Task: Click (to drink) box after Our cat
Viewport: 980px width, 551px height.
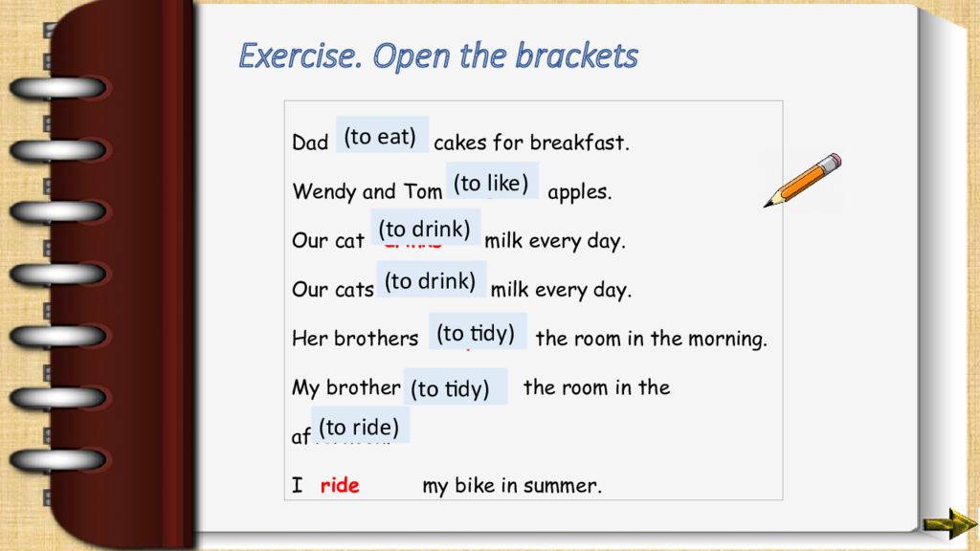Action: coord(426,227)
